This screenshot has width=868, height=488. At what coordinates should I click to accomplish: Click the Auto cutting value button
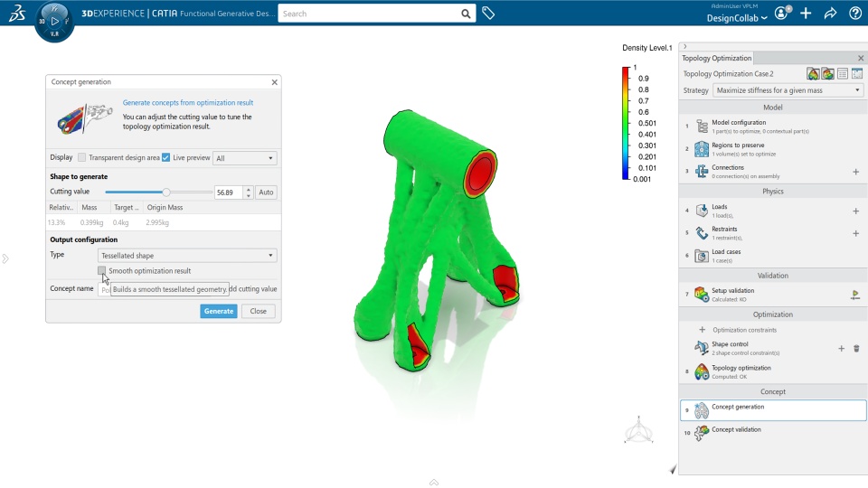[x=266, y=192]
